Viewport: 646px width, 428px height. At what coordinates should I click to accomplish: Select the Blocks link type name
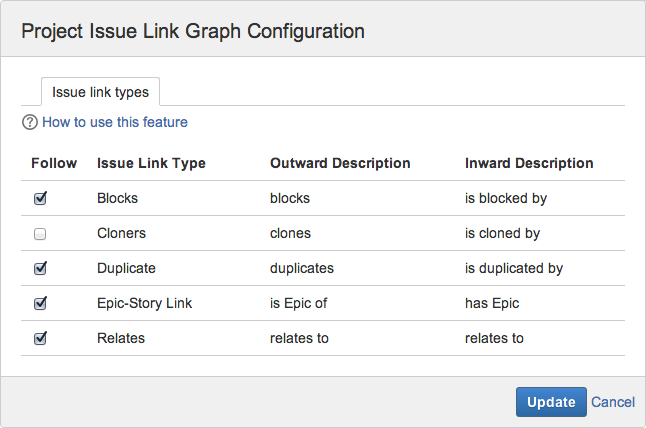(117, 198)
